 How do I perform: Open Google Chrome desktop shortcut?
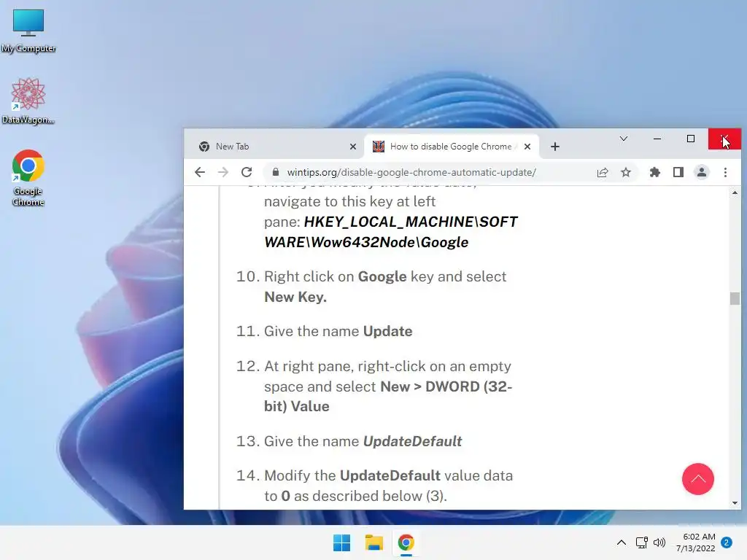(x=28, y=178)
